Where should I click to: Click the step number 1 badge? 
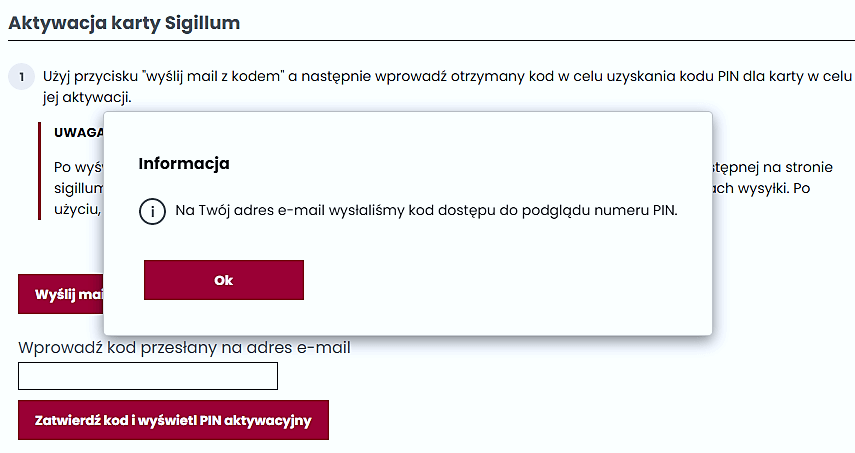(x=22, y=76)
